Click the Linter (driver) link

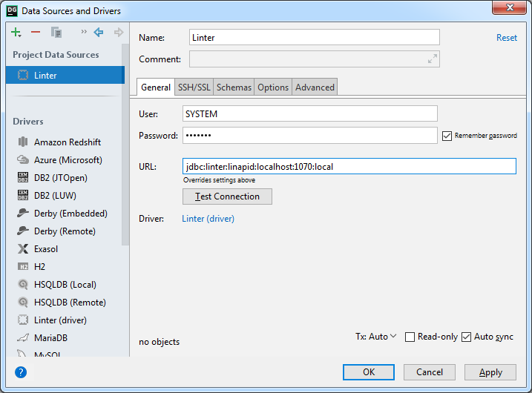point(208,219)
